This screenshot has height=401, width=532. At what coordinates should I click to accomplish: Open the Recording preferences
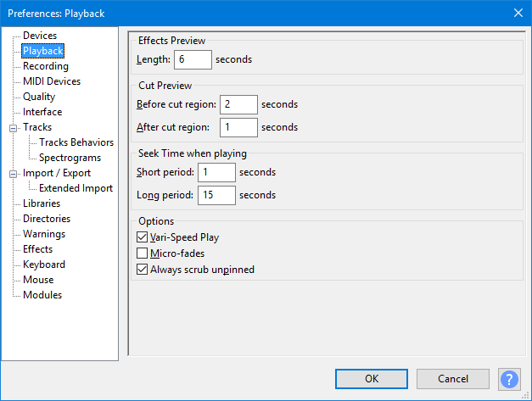(46, 66)
